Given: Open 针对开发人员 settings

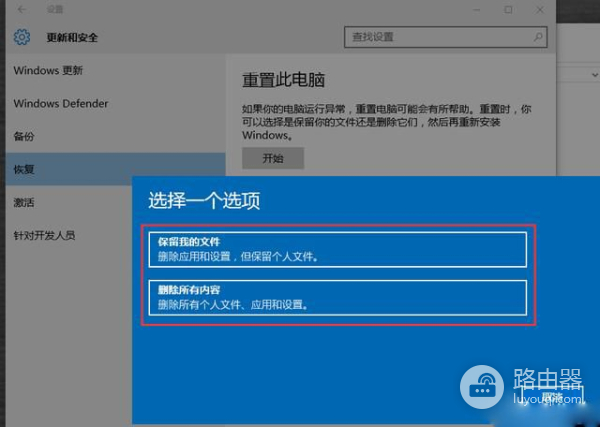Looking at the screenshot, I should click(44, 235).
